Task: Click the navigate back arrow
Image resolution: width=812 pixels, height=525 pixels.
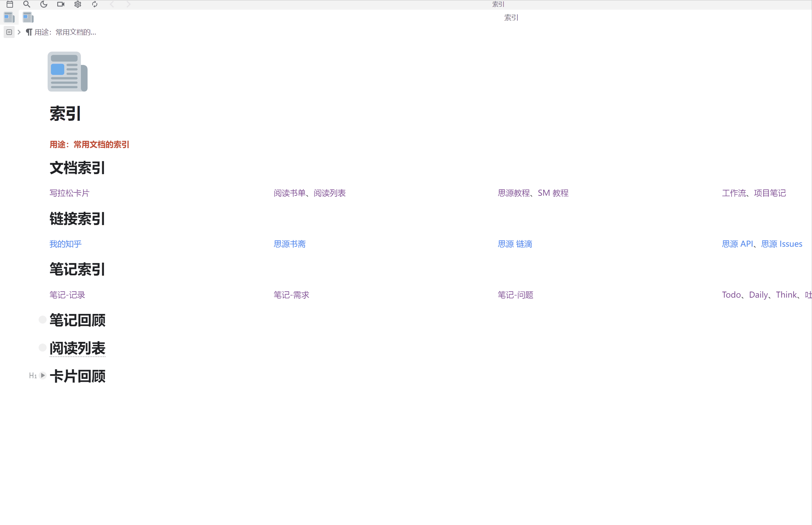Action: [112, 4]
